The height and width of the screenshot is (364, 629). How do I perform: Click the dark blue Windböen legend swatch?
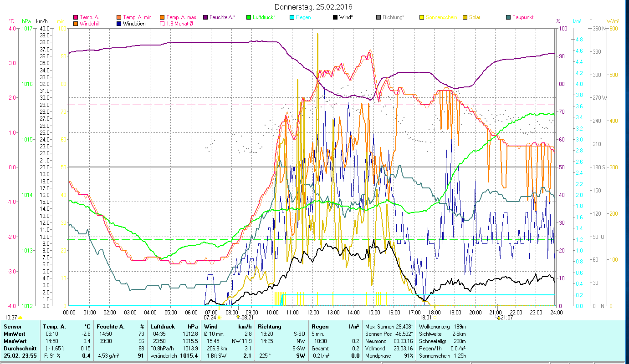coord(118,23)
